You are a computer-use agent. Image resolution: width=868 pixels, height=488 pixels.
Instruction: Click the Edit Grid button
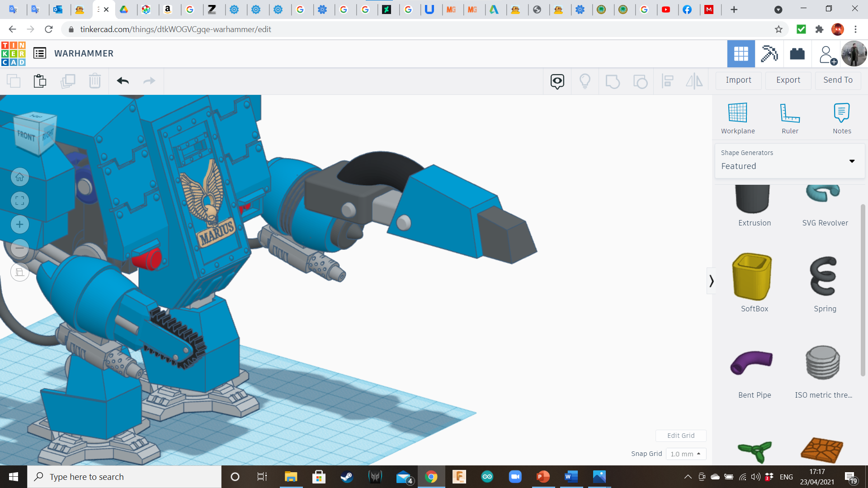point(681,436)
